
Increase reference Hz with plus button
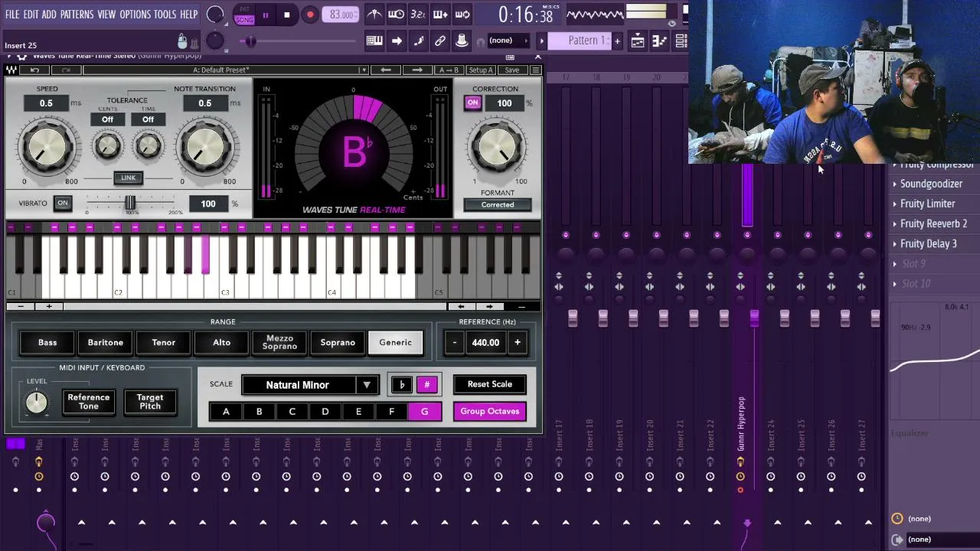point(518,342)
